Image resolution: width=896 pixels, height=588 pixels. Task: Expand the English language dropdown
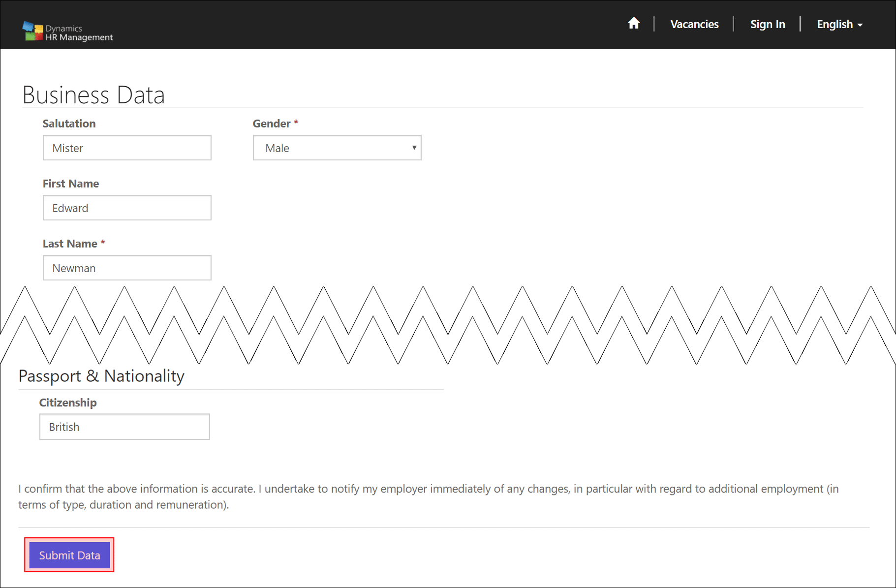pos(839,24)
